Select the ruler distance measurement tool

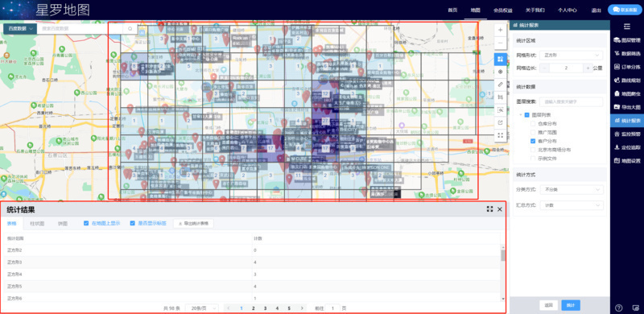pos(500,85)
